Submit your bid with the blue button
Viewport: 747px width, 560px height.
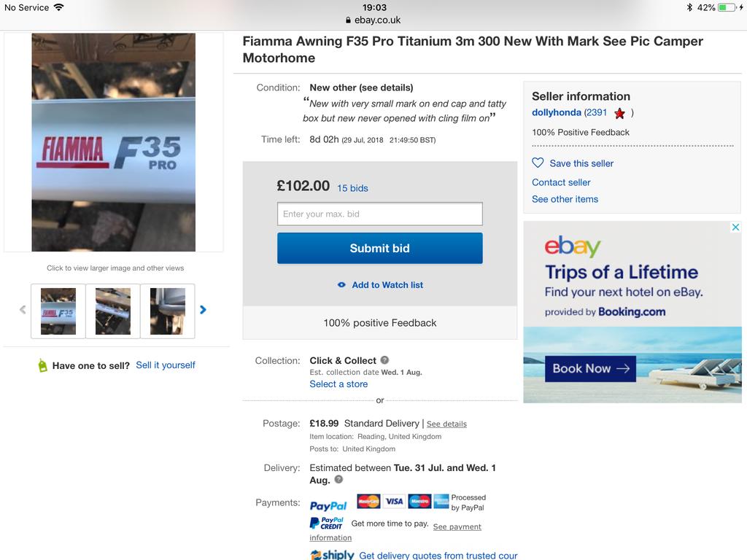[x=379, y=248]
